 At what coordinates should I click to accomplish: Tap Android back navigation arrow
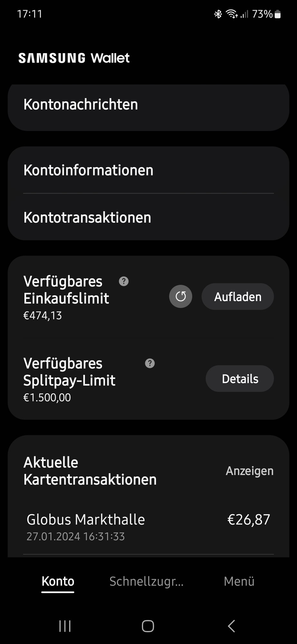(x=231, y=626)
